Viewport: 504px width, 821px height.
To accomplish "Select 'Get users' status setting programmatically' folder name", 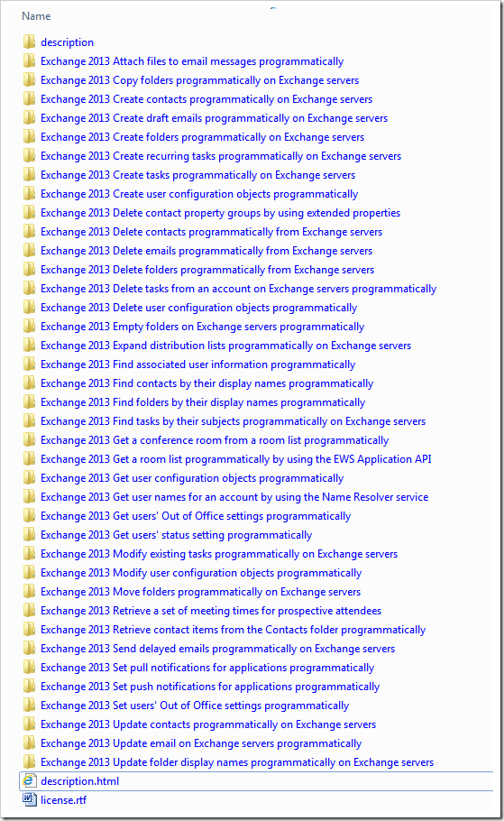I will (177, 535).
